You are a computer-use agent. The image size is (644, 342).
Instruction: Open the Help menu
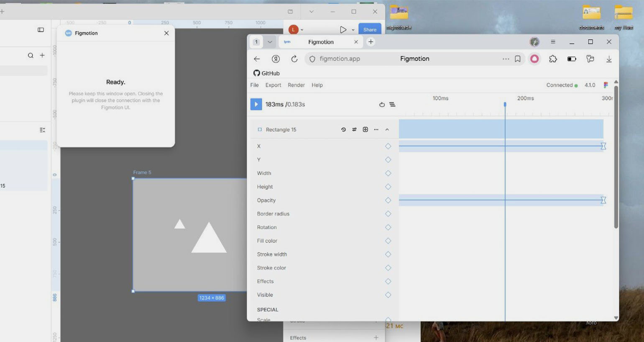pos(317,85)
